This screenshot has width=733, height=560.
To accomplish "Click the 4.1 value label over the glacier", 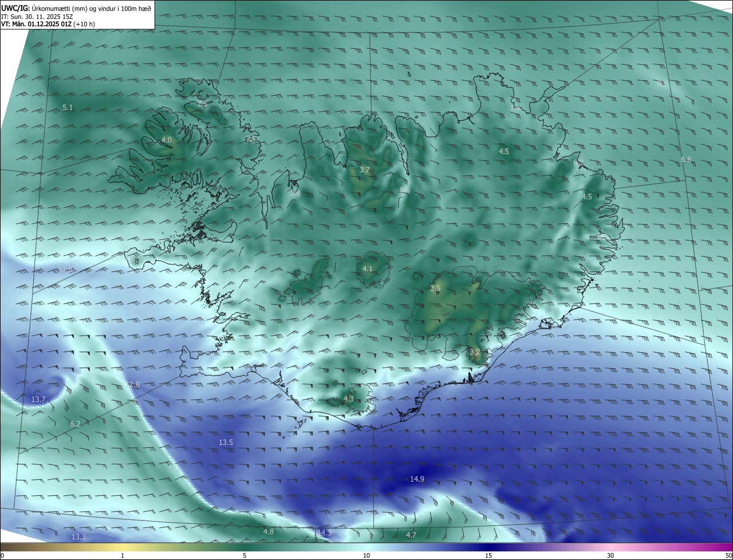I will (368, 269).
